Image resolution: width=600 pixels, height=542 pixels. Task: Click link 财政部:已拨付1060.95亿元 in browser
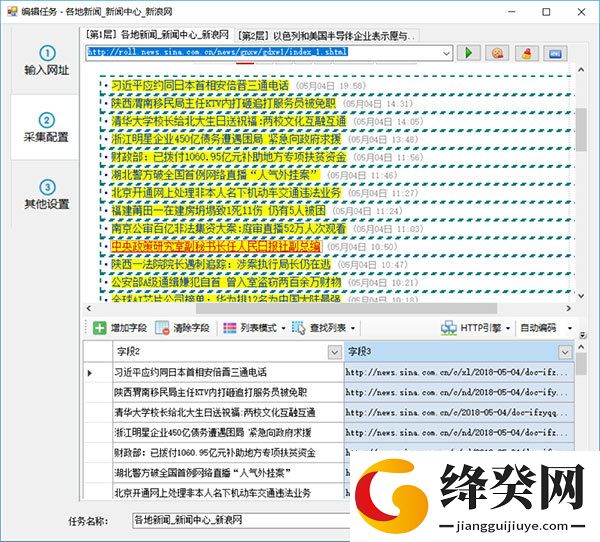(228, 157)
